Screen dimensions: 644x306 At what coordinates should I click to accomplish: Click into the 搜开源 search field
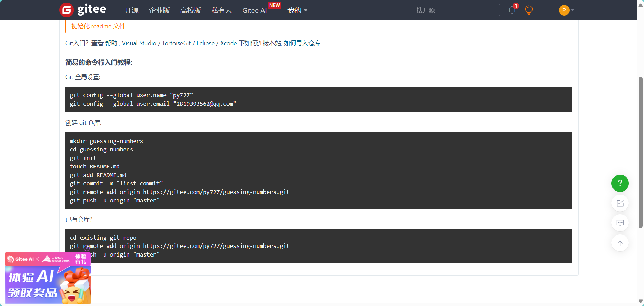point(456,10)
